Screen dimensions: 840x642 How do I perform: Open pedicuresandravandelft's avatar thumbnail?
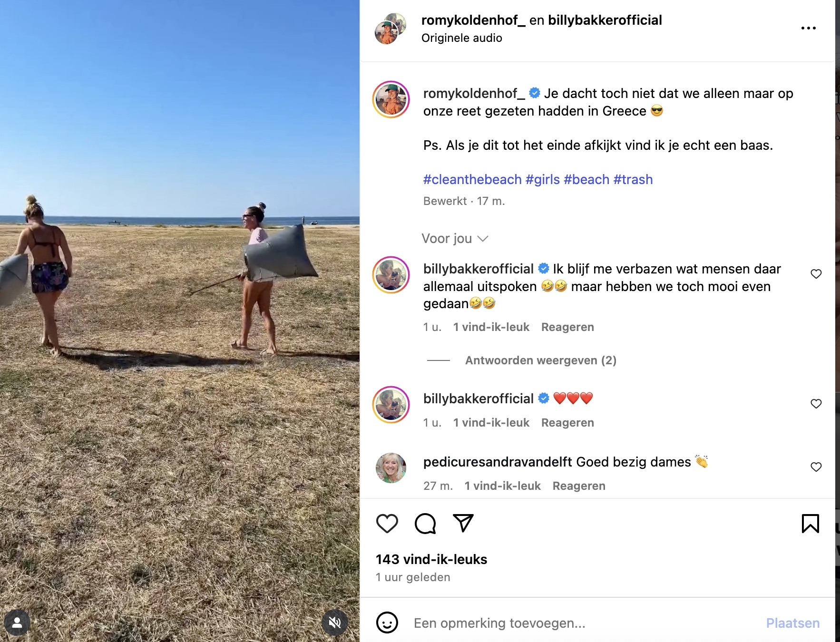pyautogui.click(x=391, y=468)
